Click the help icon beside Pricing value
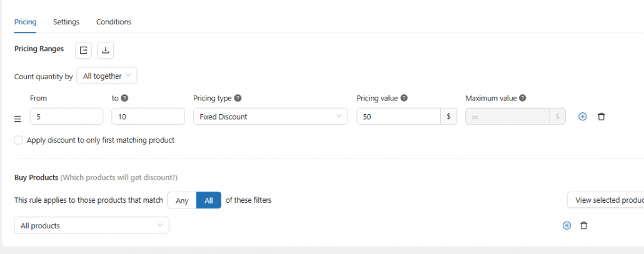The height and width of the screenshot is (254, 644). [x=404, y=99]
